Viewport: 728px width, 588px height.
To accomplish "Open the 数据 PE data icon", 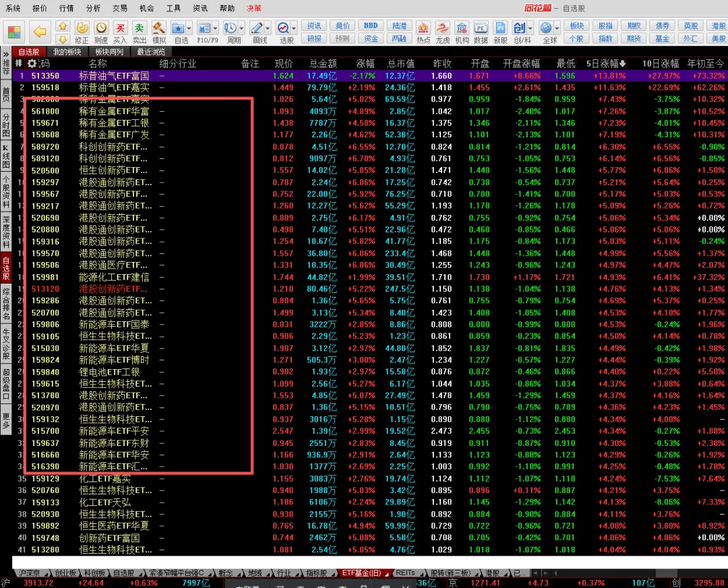I will [x=481, y=32].
